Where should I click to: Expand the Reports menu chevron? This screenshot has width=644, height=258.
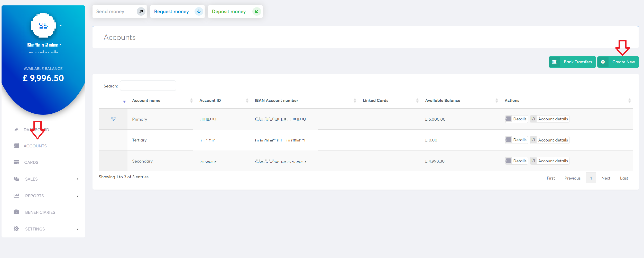pos(78,196)
